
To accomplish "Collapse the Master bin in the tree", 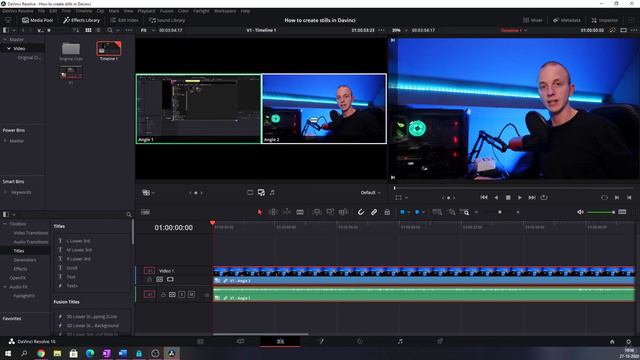I will click(x=5, y=39).
